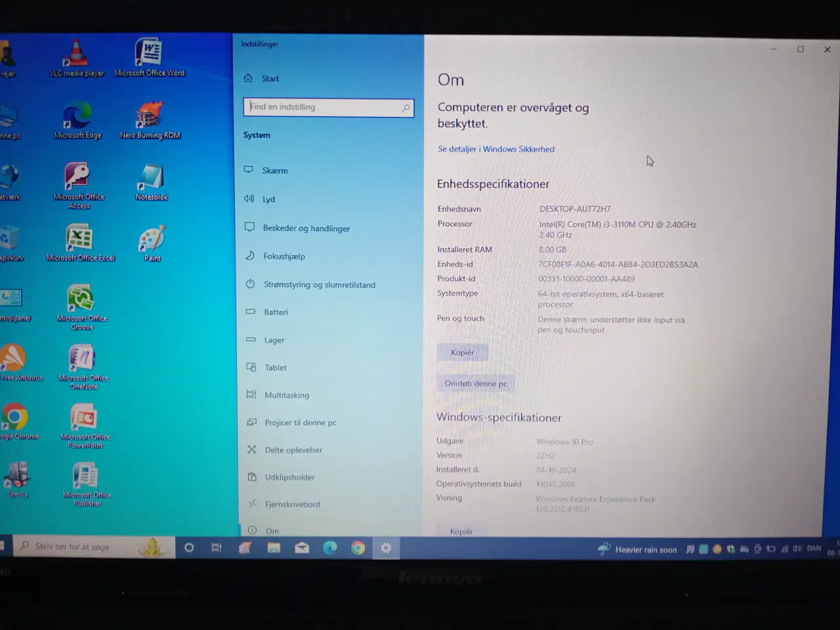Open Task View on the taskbar

click(x=217, y=547)
